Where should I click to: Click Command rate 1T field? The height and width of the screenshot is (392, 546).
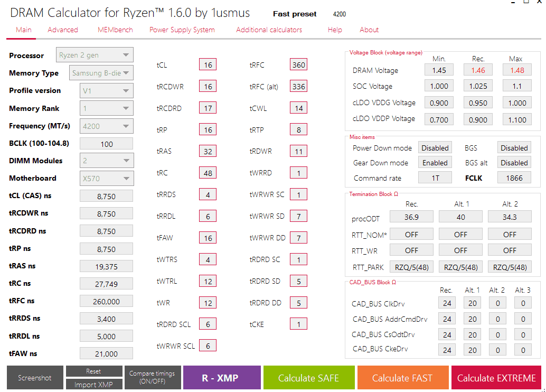(435, 178)
